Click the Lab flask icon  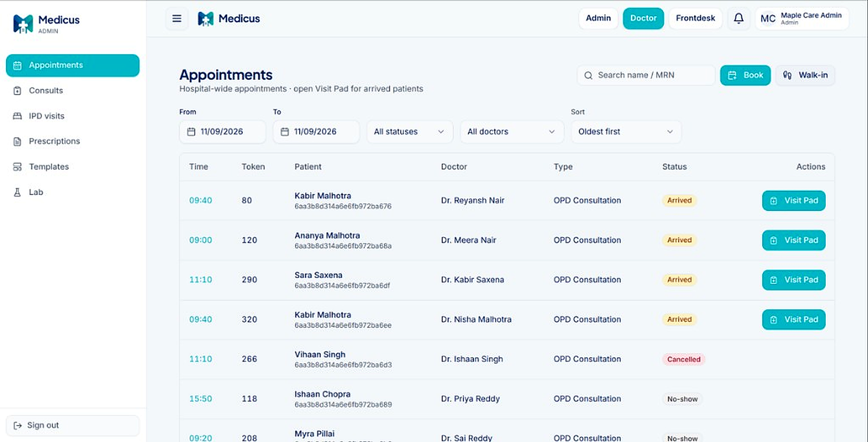pyautogui.click(x=17, y=192)
